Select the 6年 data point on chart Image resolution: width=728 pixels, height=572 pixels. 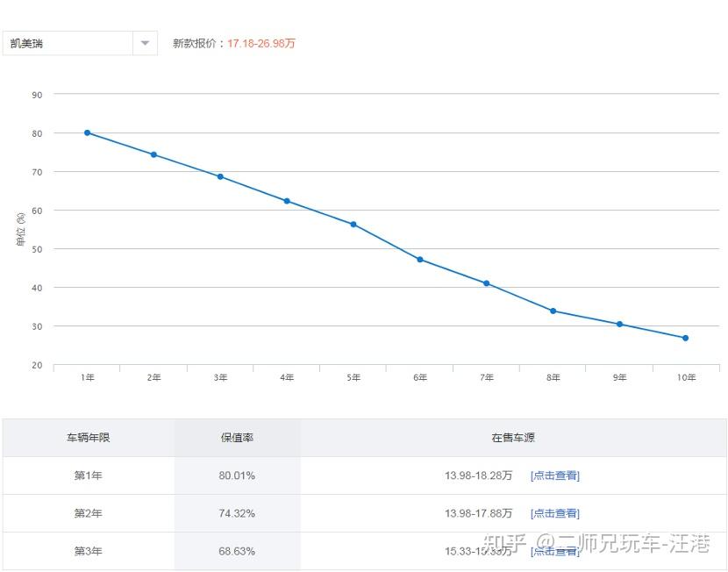click(x=420, y=260)
